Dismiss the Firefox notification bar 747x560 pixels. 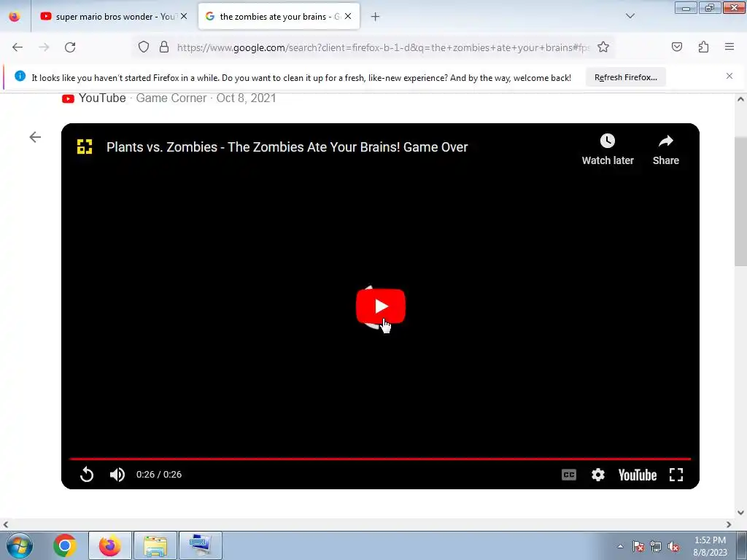click(x=729, y=76)
